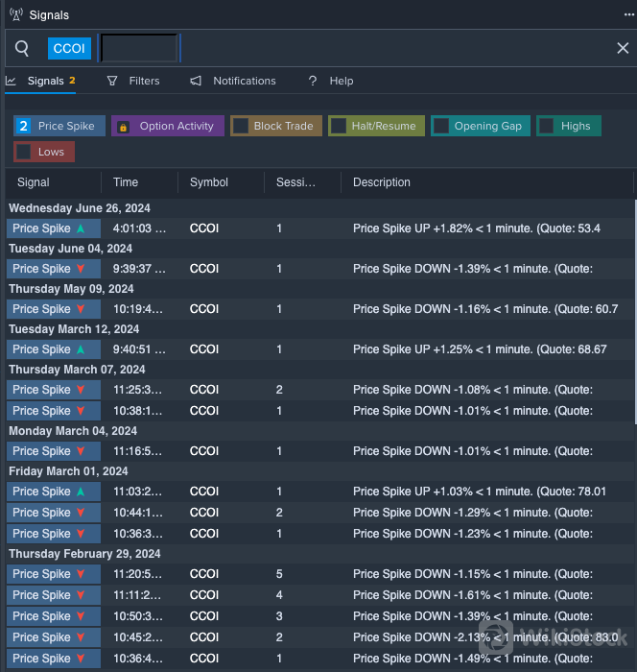Toggle the Lows signal filter

(24, 152)
